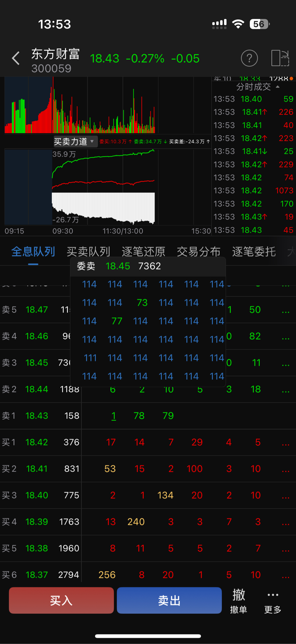The image size is (296, 644).
Task: Select 卖4 price 18.46
Action: [37, 336]
